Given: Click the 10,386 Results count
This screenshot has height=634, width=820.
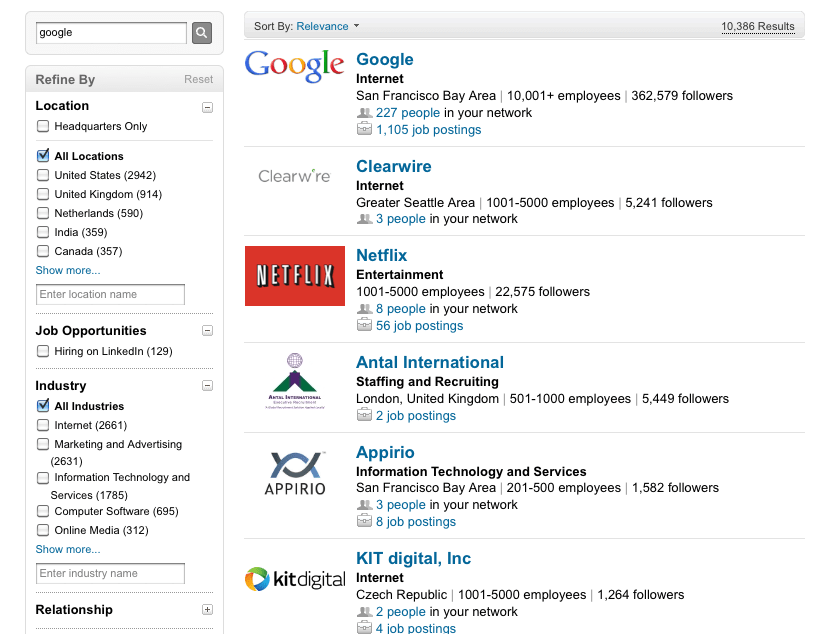Looking at the screenshot, I should (x=758, y=26).
